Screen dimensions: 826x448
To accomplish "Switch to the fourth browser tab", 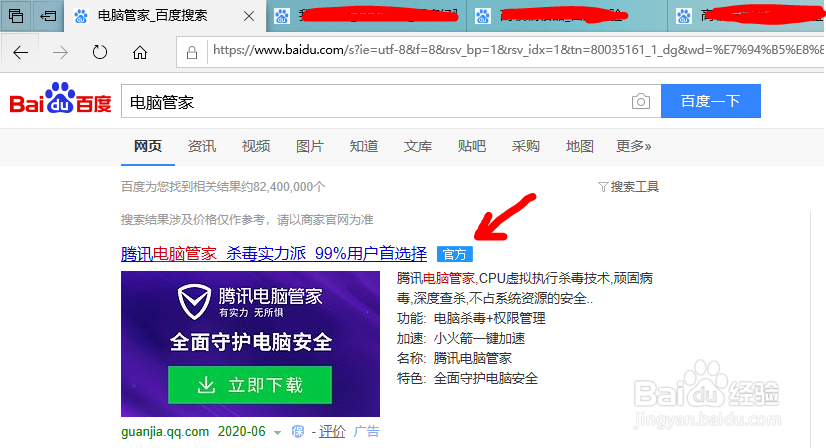I will 747,16.
